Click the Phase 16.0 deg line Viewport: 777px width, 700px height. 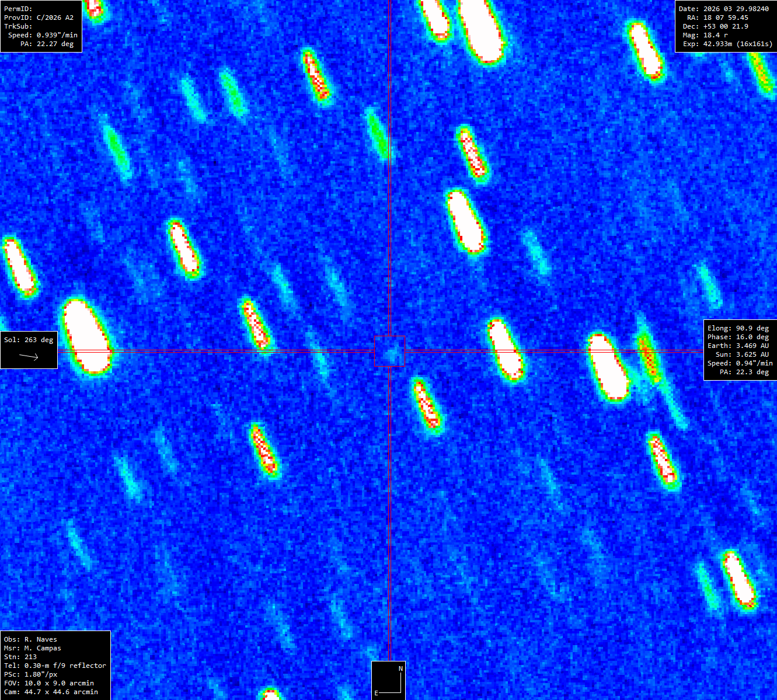click(738, 337)
